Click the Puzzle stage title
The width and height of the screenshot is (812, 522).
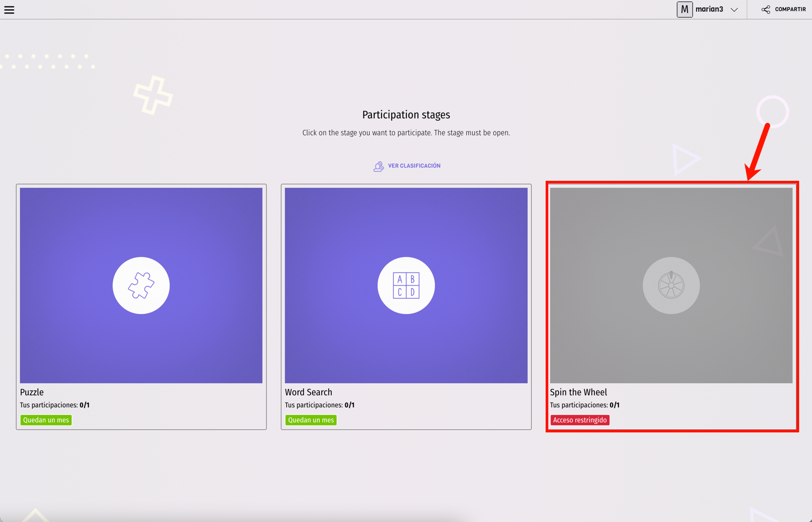click(x=32, y=392)
